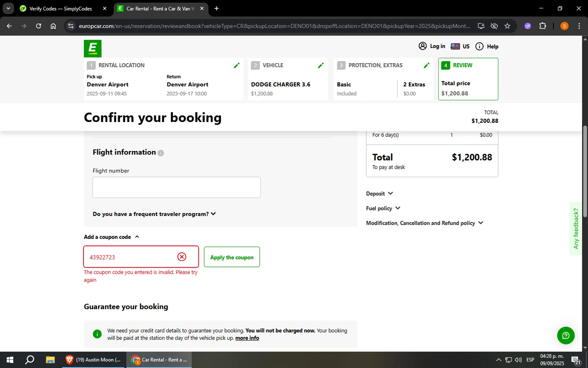Click the browser address bar URL
Screen dimensions: 588x368
(274, 26)
